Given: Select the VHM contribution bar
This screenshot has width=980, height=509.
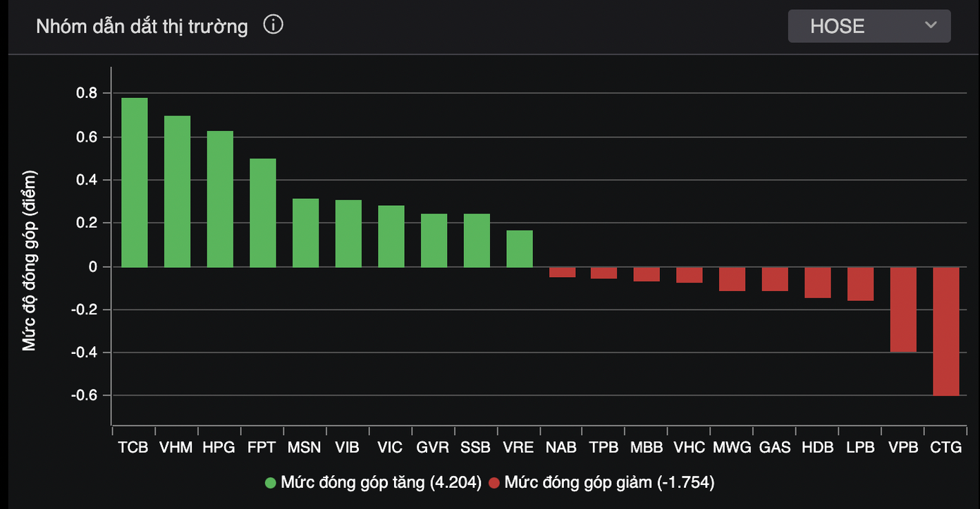Looking at the screenshot, I should coord(176,190).
